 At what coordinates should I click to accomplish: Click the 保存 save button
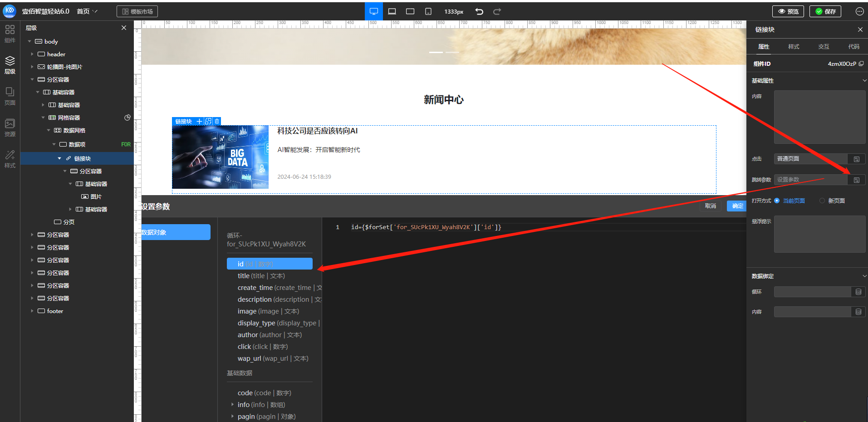825,11
